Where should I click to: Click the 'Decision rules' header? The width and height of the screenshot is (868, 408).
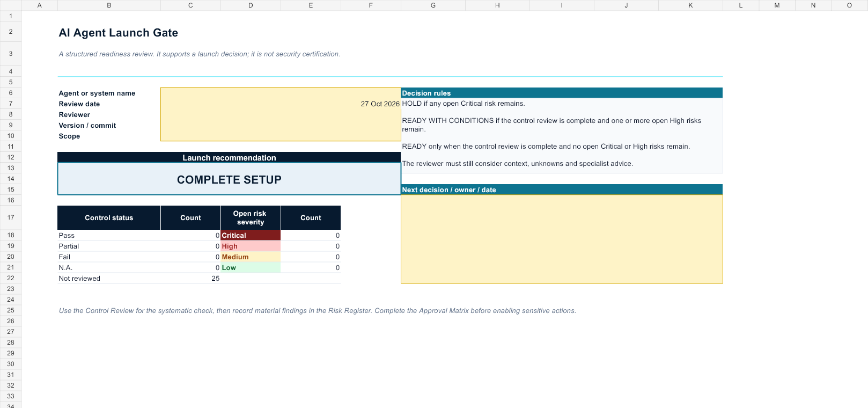[x=562, y=93]
